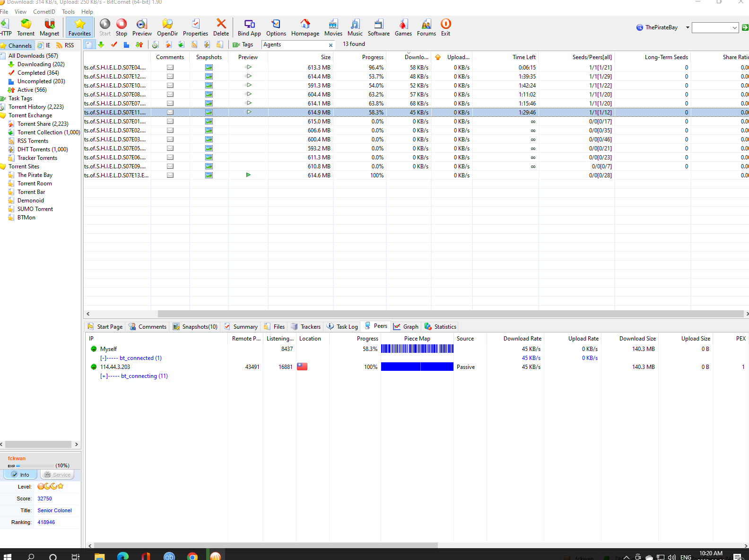Delete the selected task
The height and width of the screenshot is (560, 749).
coord(221,27)
